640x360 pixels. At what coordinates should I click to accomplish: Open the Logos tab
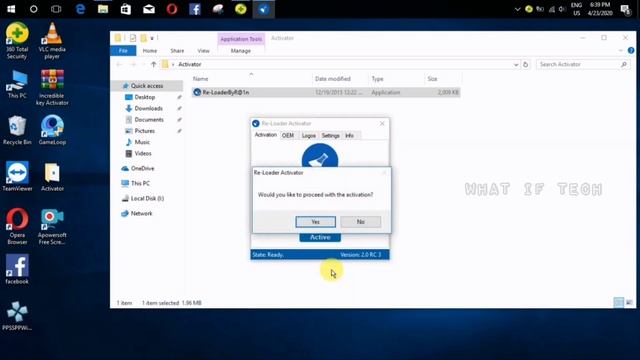(x=309, y=136)
